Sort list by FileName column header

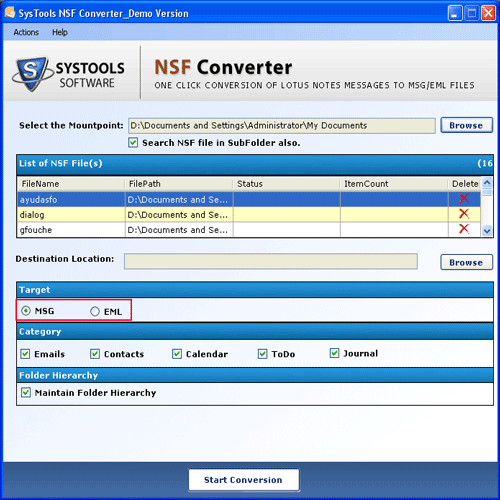pos(71,184)
